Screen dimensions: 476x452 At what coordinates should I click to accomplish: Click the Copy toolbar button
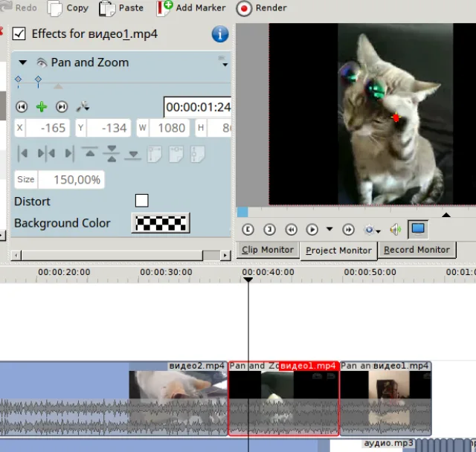click(68, 8)
